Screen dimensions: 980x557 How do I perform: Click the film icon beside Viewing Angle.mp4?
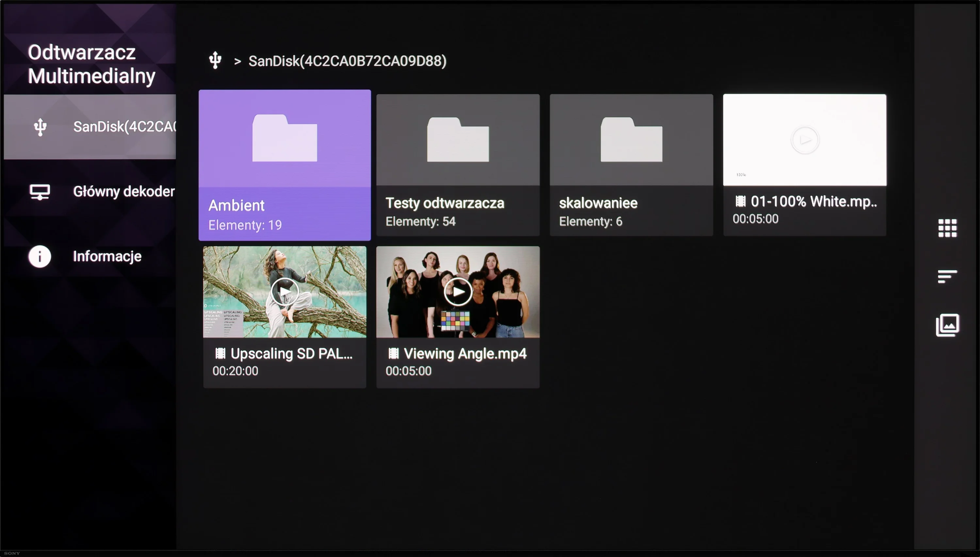pos(393,353)
